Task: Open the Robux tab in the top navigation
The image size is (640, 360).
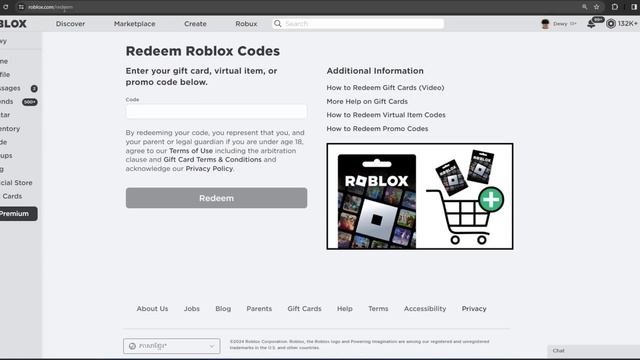Action: (246, 24)
